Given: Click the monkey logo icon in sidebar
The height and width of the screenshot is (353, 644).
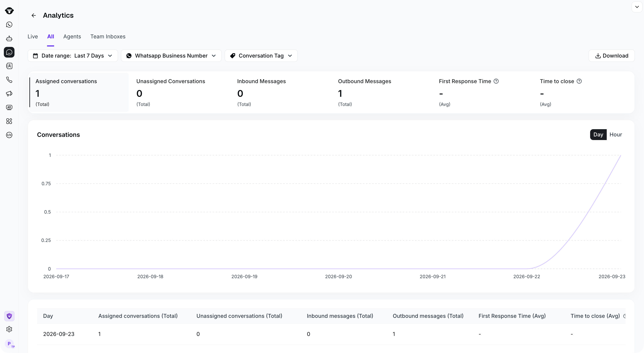Looking at the screenshot, I should coord(9,11).
